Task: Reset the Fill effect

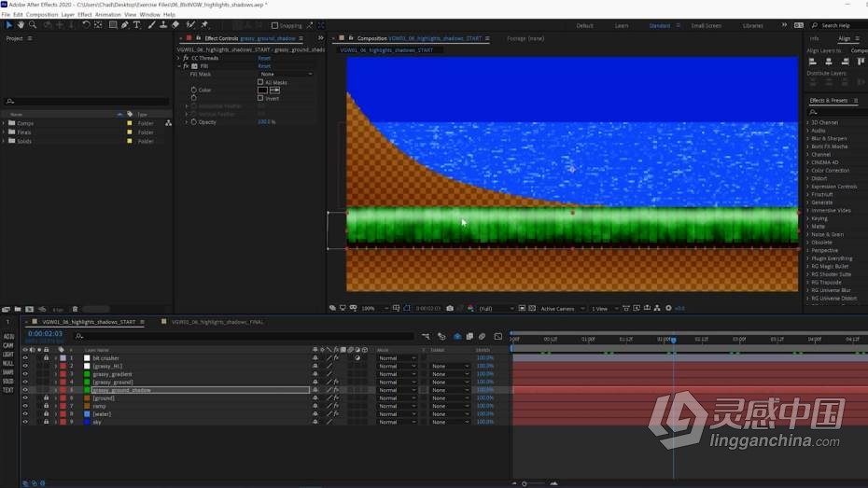Action: point(264,66)
